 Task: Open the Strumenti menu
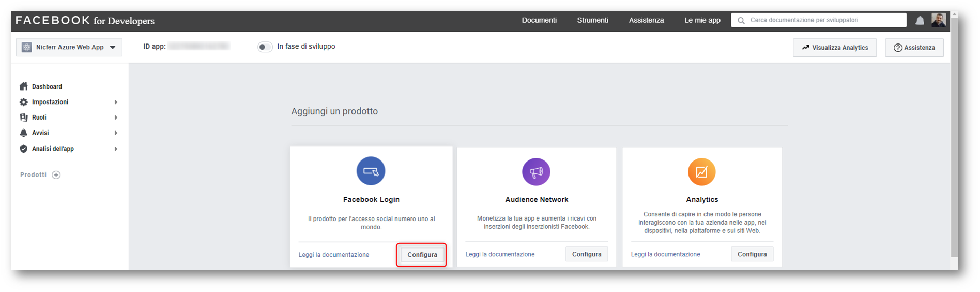click(593, 20)
